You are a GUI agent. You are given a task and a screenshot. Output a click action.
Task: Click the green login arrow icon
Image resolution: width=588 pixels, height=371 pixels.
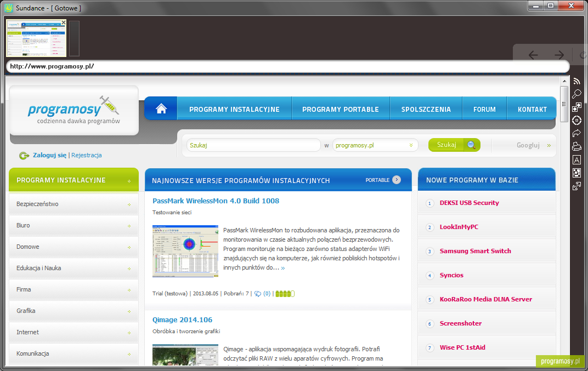(x=24, y=156)
